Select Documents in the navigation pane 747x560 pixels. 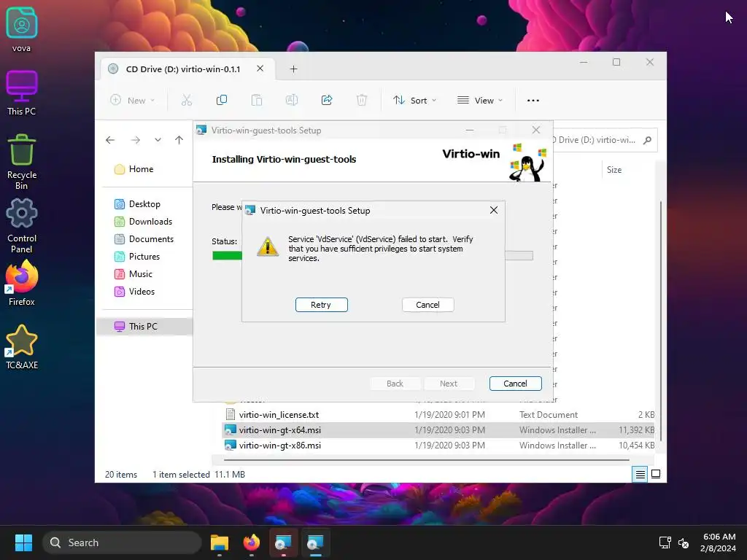[x=151, y=239]
